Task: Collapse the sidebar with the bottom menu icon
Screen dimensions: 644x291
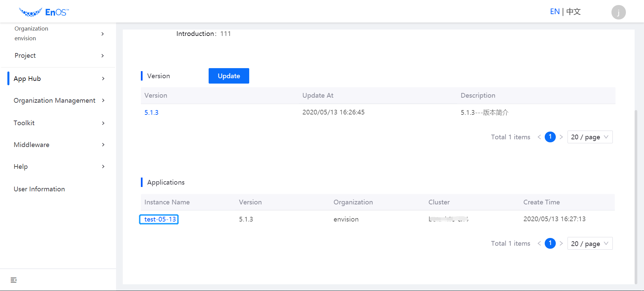Action: click(x=13, y=280)
